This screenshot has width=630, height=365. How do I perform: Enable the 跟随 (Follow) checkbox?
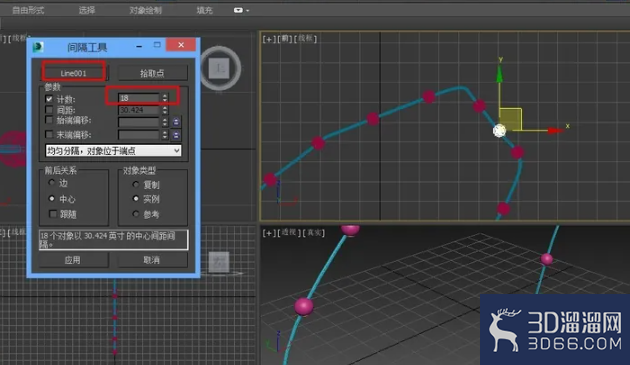click(53, 214)
